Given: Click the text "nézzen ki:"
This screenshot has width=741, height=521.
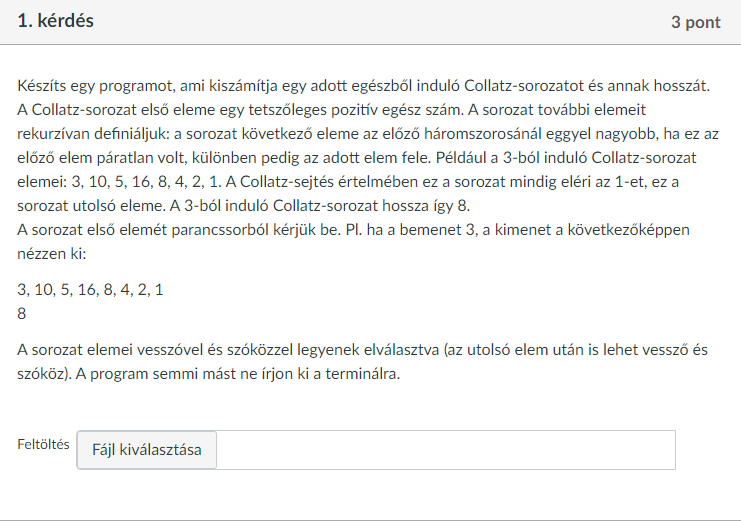Looking at the screenshot, I should click(x=52, y=254).
